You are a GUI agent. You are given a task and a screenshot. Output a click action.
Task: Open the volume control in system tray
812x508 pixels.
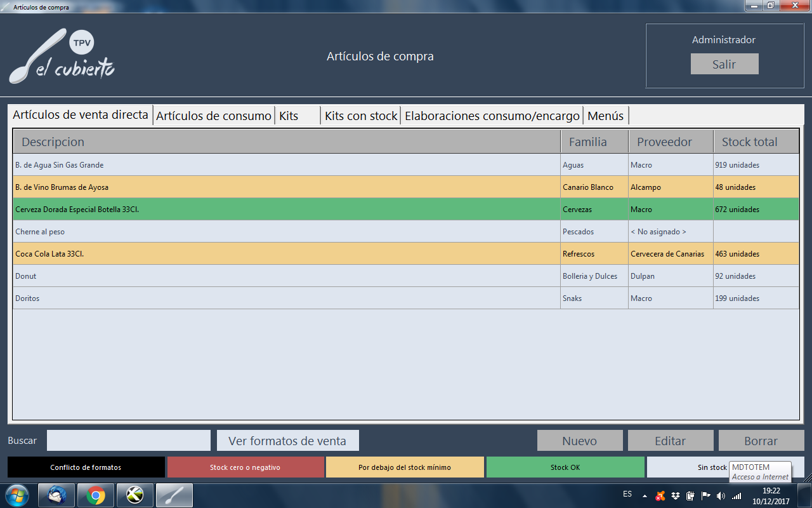point(721,495)
